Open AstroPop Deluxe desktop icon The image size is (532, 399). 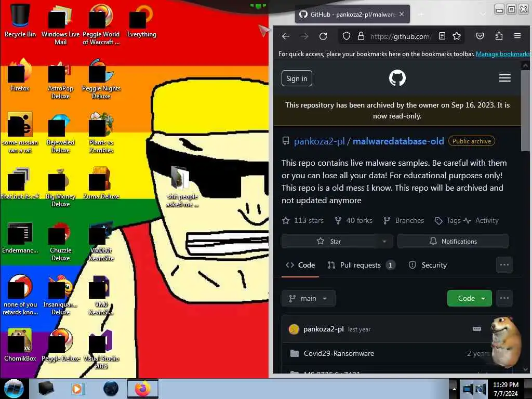pos(60,79)
